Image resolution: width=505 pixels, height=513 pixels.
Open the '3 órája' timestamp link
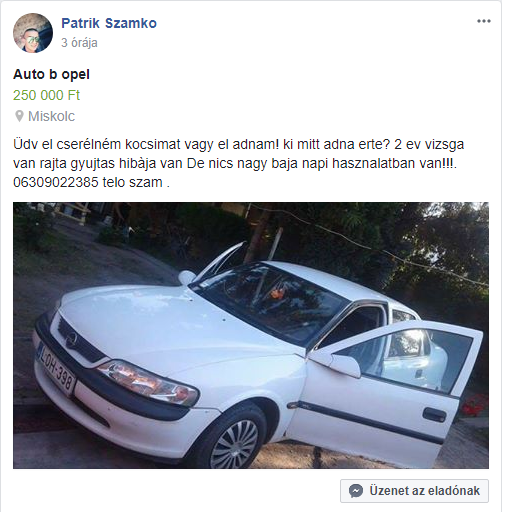click(x=79, y=43)
